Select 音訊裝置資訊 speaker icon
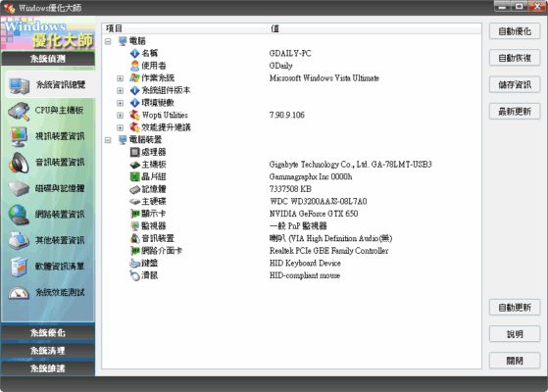 (x=19, y=163)
